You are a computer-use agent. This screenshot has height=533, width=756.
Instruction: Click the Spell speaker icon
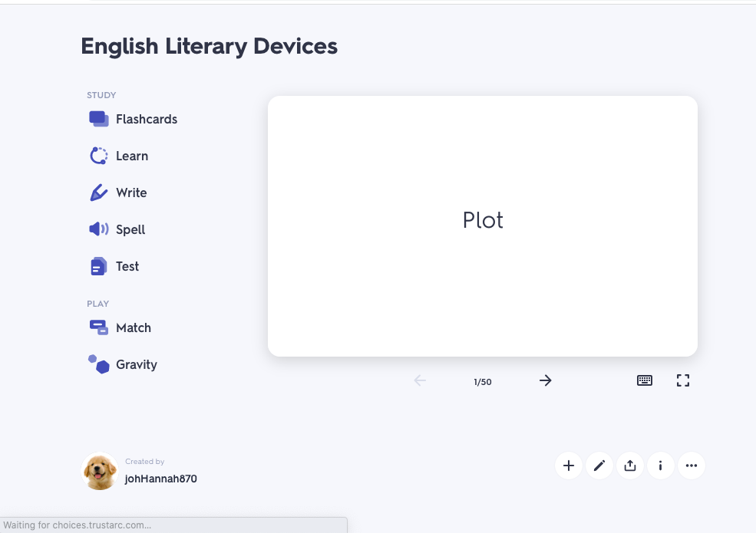pos(99,229)
